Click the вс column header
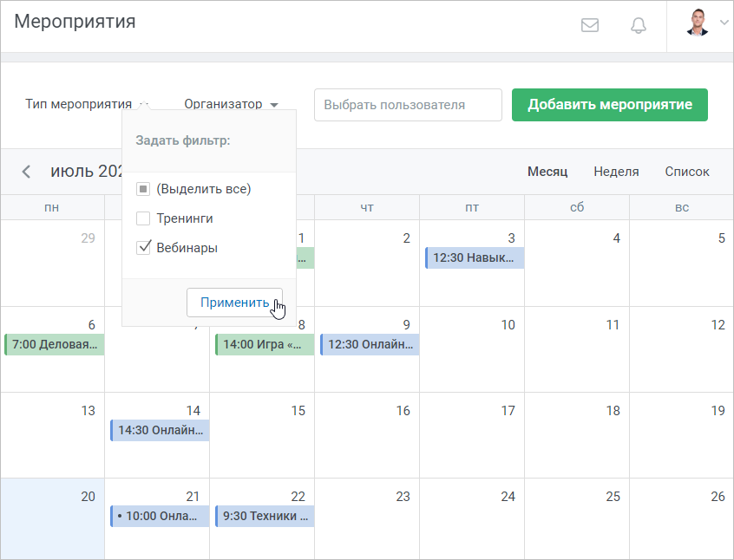 (x=682, y=207)
